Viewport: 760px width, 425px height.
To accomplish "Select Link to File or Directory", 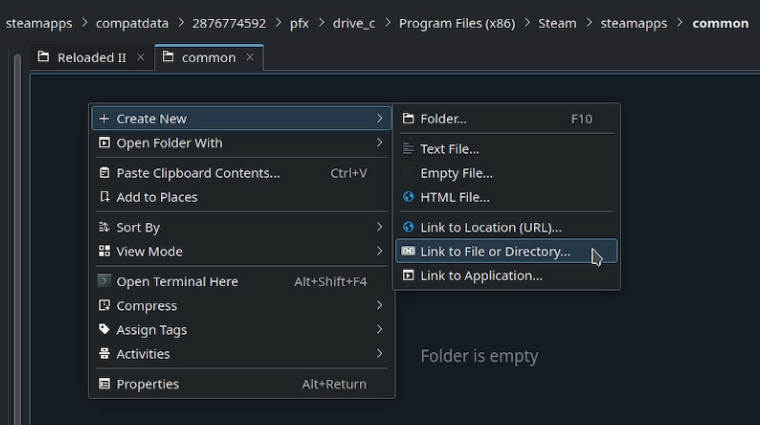I will tap(495, 251).
